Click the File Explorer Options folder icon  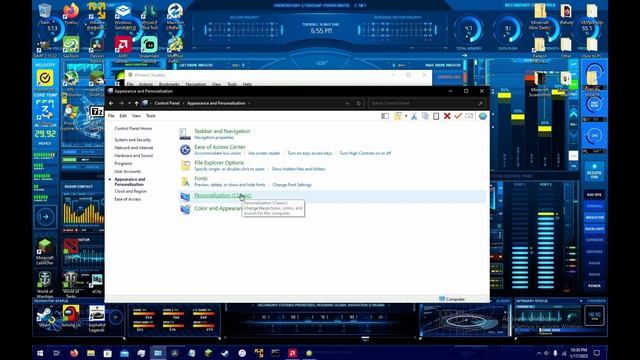tap(185, 165)
